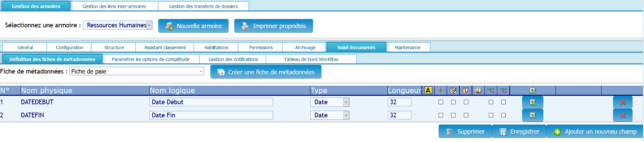The image size is (644, 142).
Task: Open gear settings for the DATEDEBUT row
Action: click(533, 102)
